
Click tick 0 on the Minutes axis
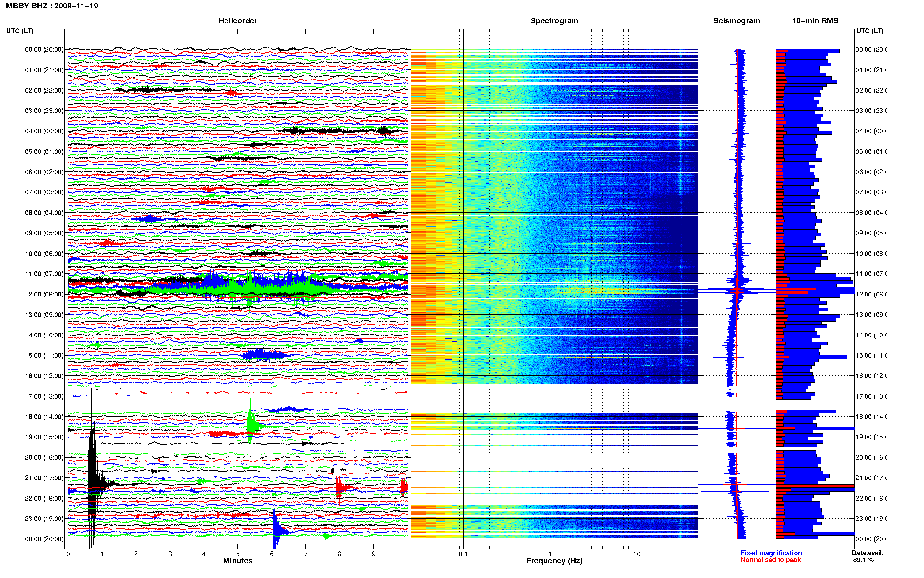[x=68, y=554]
